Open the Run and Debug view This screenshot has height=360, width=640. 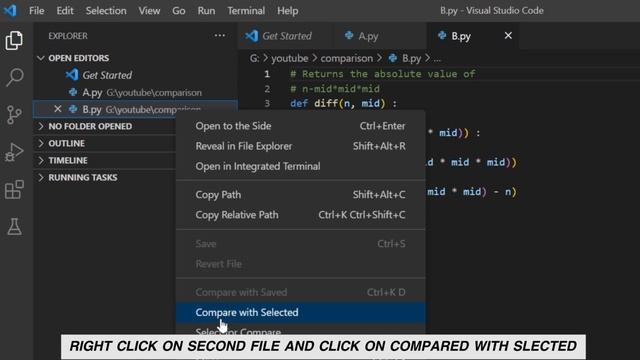click(x=14, y=152)
